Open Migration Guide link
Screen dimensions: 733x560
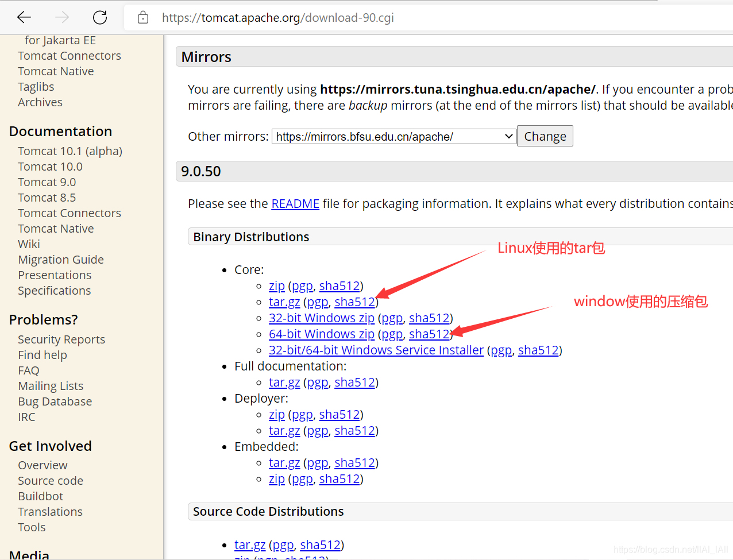pyautogui.click(x=61, y=260)
